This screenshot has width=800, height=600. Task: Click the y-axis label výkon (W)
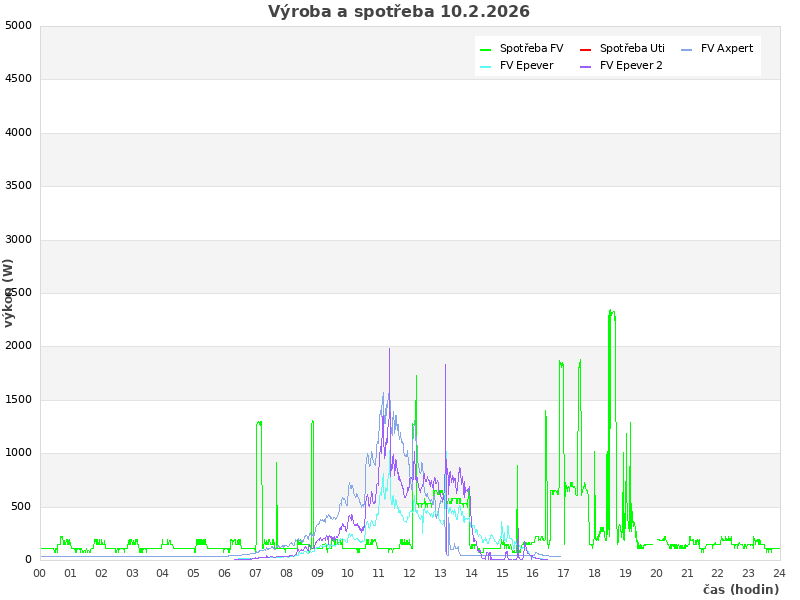pyautogui.click(x=9, y=292)
